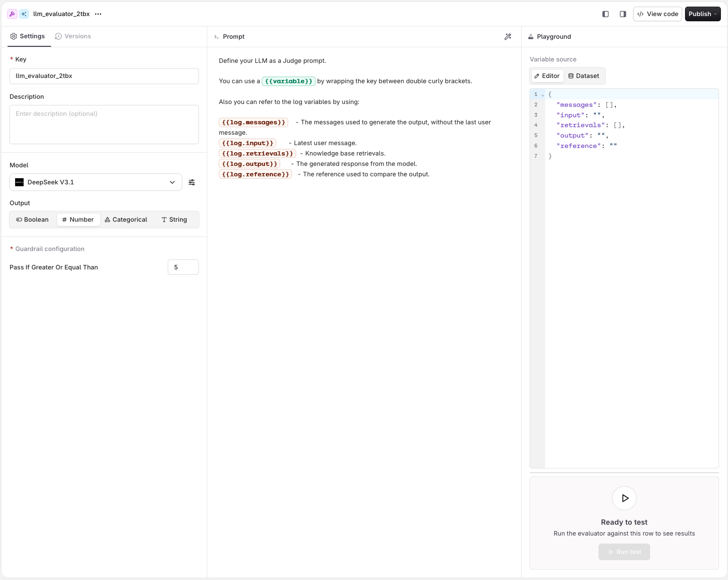
Task: Click into the Description text area
Action: (x=104, y=124)
